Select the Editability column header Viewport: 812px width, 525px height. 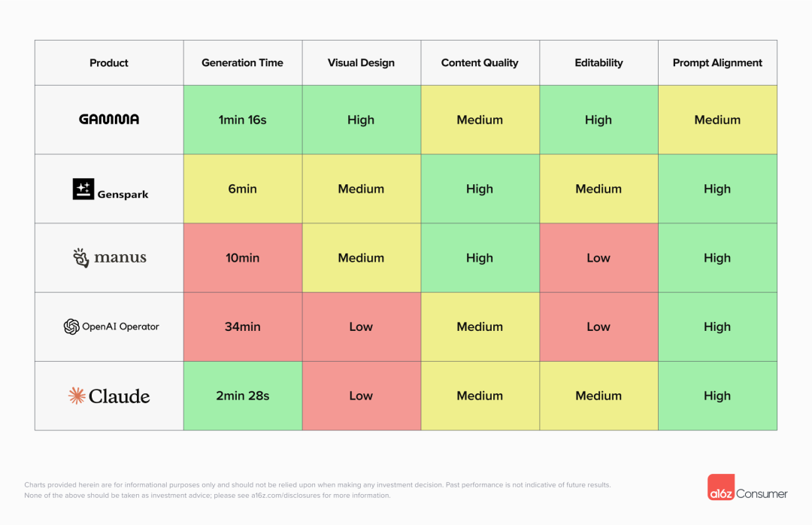[598, 63]
